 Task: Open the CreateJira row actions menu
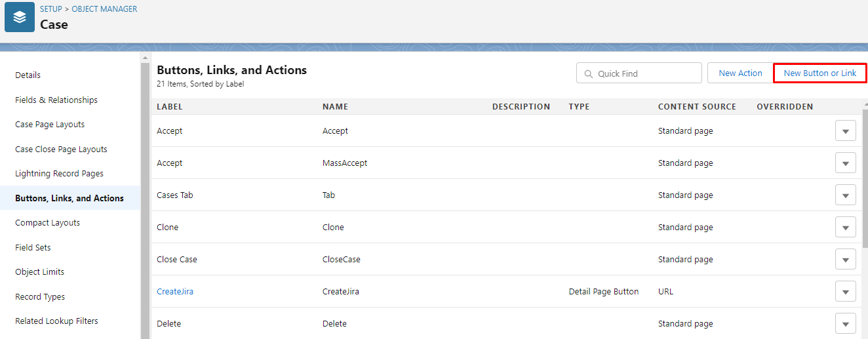[x=846, y=292]
